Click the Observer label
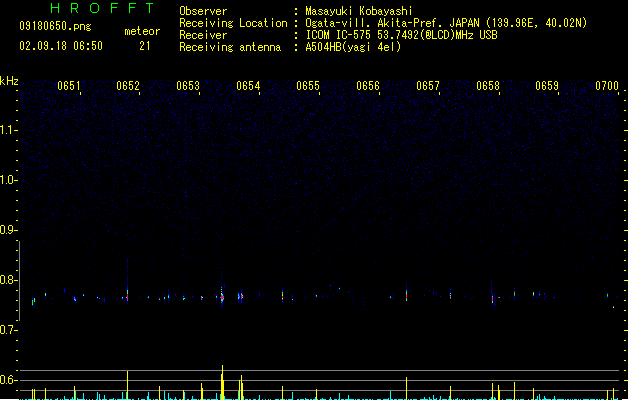629x400 pixels. (203, 11)
